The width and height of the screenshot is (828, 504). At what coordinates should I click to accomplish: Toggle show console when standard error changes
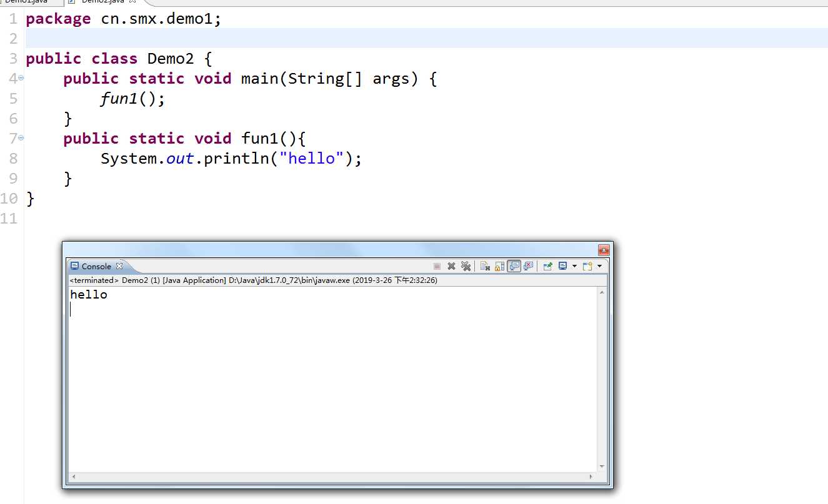click(x=529, y=266)
